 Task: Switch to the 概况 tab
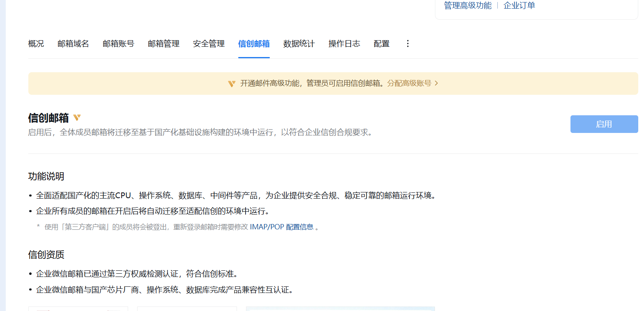pos(36,43)
